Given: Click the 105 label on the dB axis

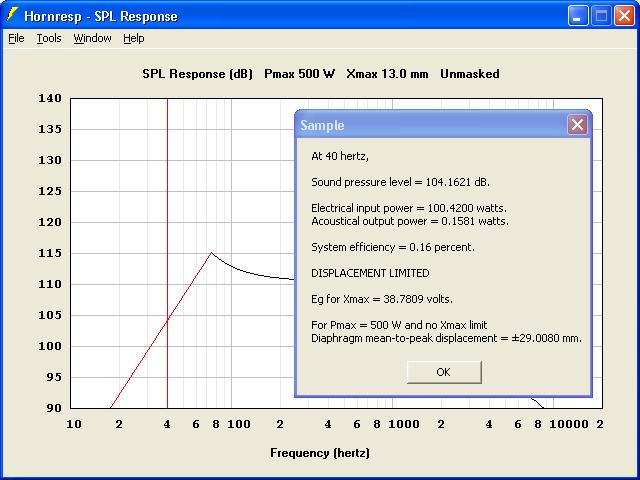Looking at the screenshot, I should 50,315.
